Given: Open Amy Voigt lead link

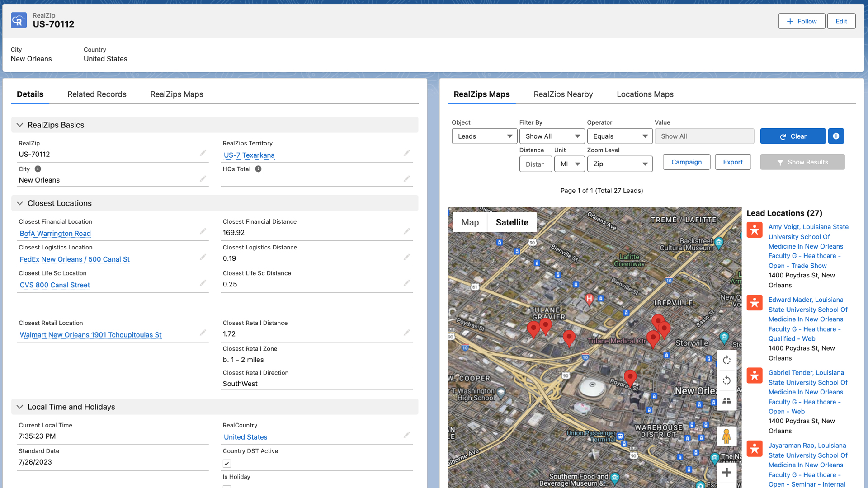Looking at the screenshot, I should pos(808,246).
